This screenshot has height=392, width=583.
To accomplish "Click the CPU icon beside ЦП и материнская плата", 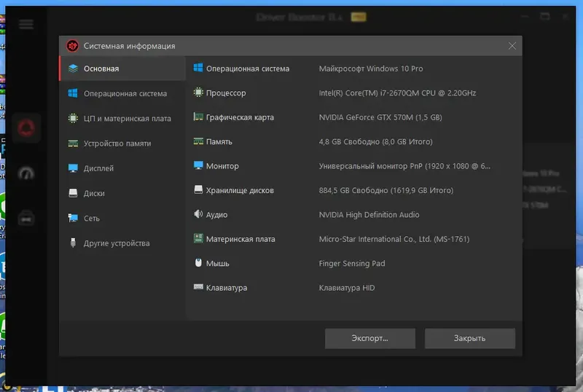I will pyautogui.click(x=73, y=118).
